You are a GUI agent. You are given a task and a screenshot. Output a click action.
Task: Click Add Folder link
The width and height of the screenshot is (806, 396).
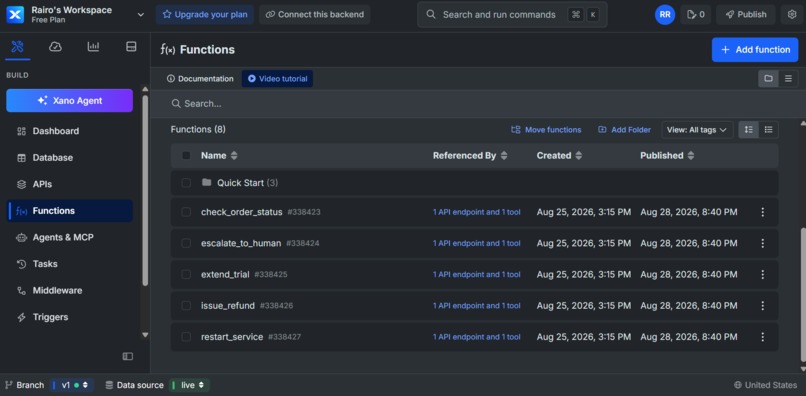pos(625,130)
